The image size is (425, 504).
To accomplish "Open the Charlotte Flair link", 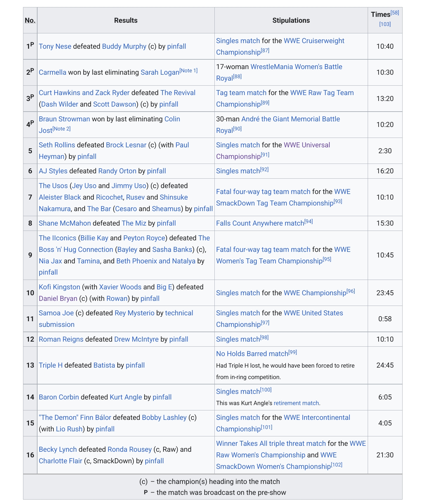I will point(61,461).
